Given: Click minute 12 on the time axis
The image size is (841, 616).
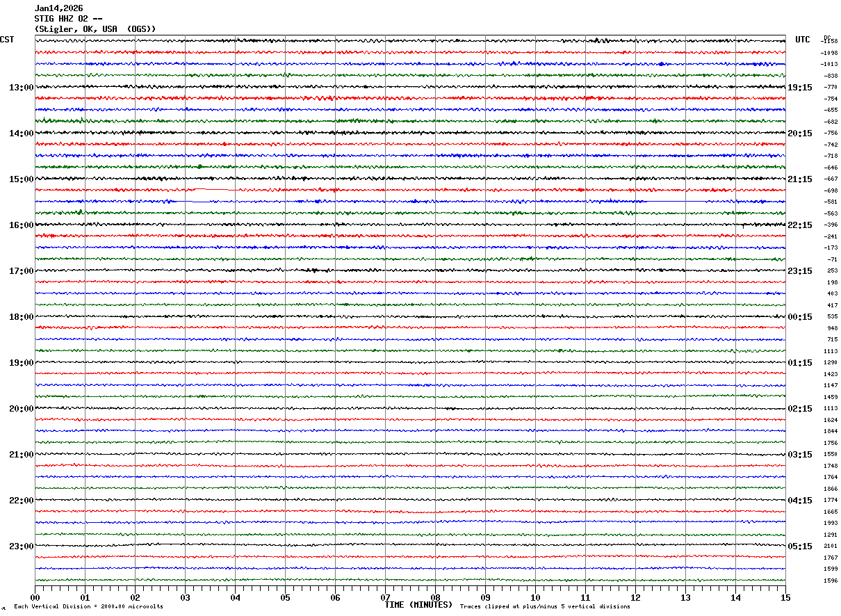Looking at the screenshot, I should point(635,597).
